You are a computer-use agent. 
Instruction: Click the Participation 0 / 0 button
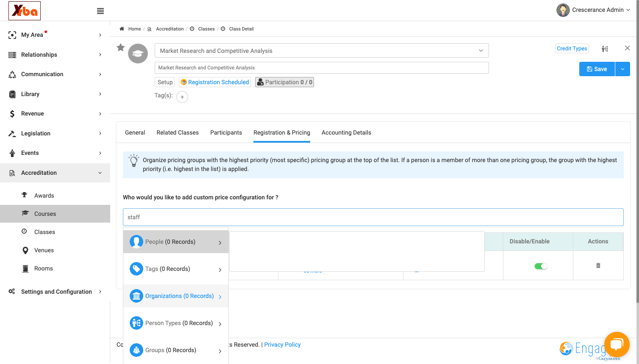[x=284, y=82]
